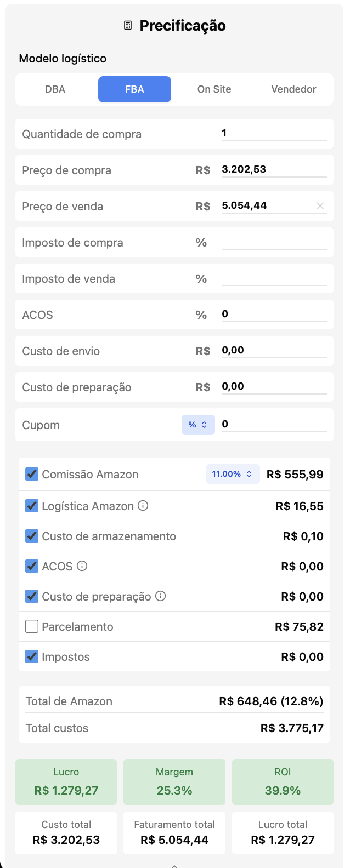Open the Cupom percentage unit dropdown
Viewport: 350px width, 868px height.
(198, 425)
